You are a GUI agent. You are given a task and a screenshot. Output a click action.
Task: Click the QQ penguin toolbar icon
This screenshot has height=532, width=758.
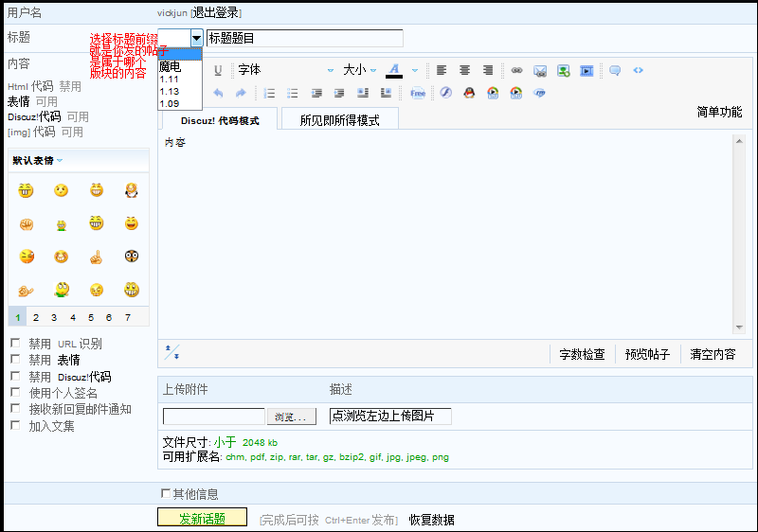pos(469,93)
